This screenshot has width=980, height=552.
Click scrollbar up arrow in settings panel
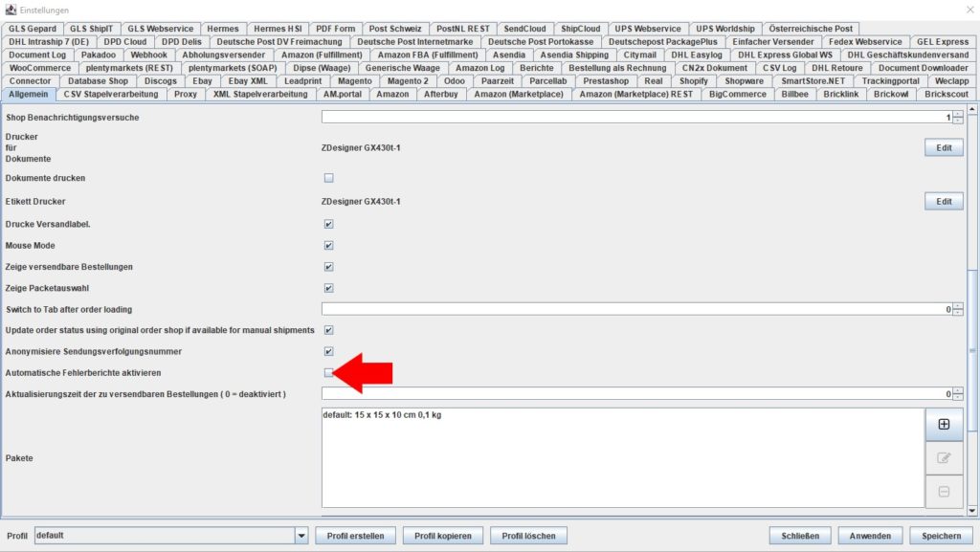(972, 110)
